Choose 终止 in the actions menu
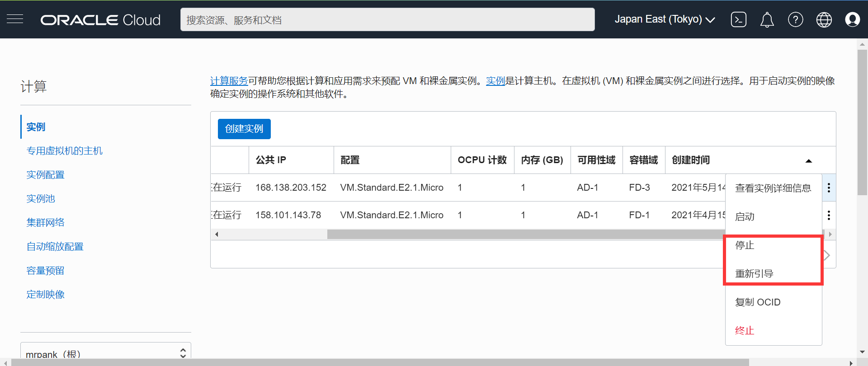Viewport: 868px width, 366px height. click(773, 330)
